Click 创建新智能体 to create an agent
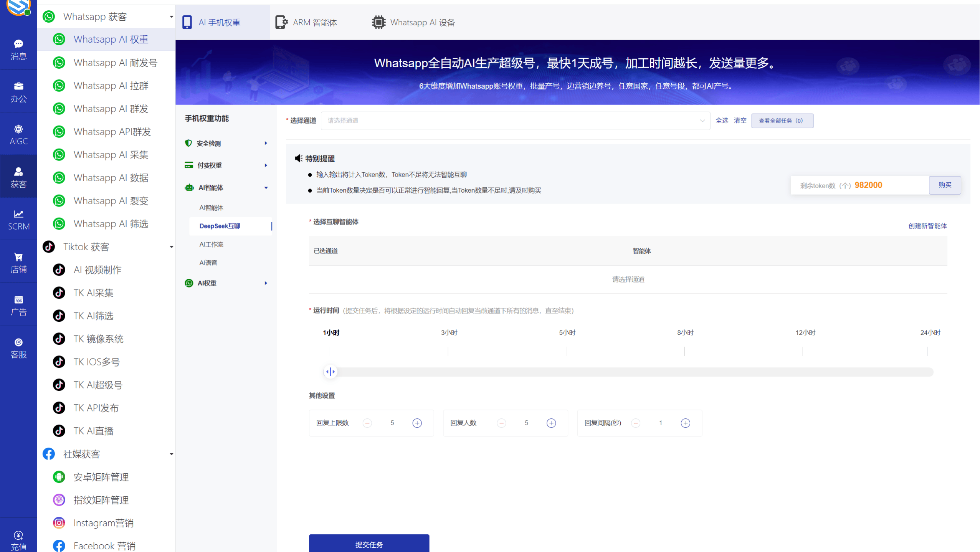Viewport: 980px width, 552px height. (x=927, y=226)
